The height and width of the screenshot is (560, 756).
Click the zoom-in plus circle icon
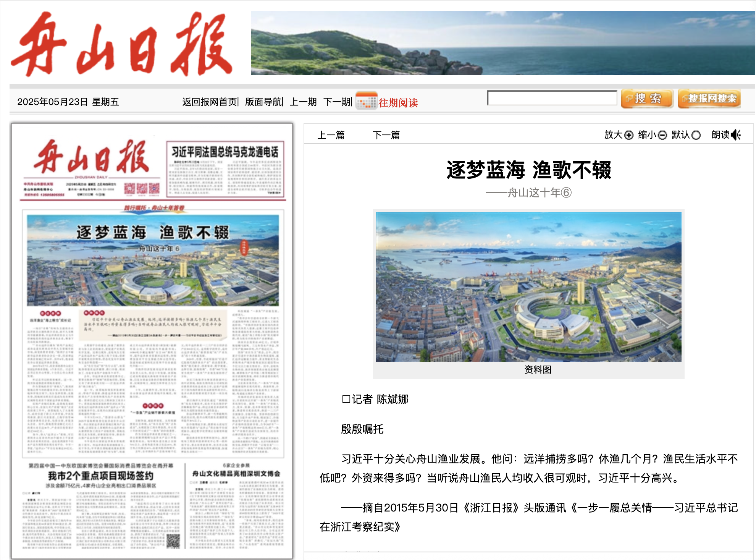pos(629,135)
